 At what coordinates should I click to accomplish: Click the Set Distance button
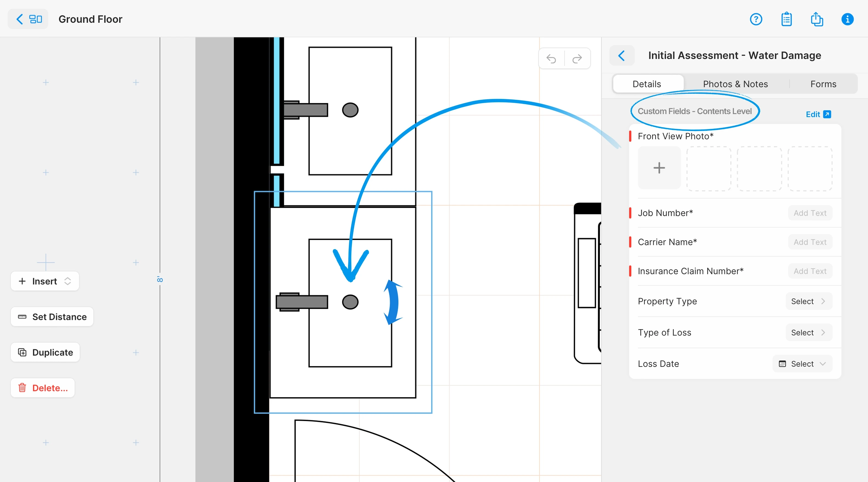(52, 317)
